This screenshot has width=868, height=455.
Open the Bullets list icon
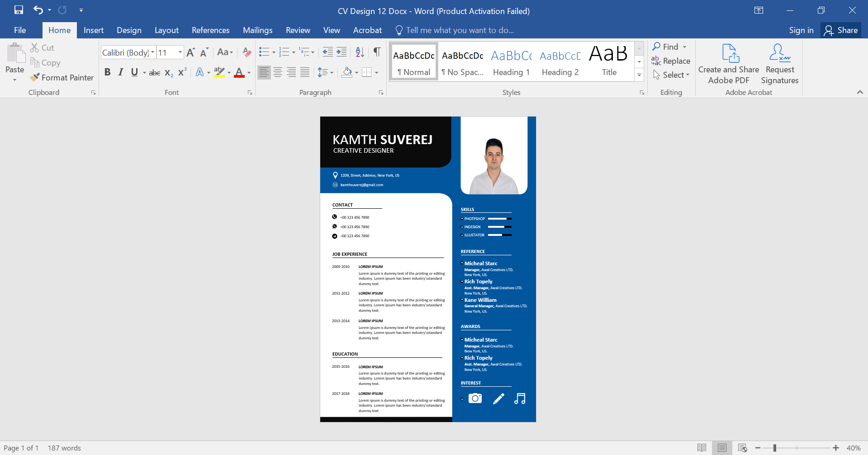coord(265,52)
